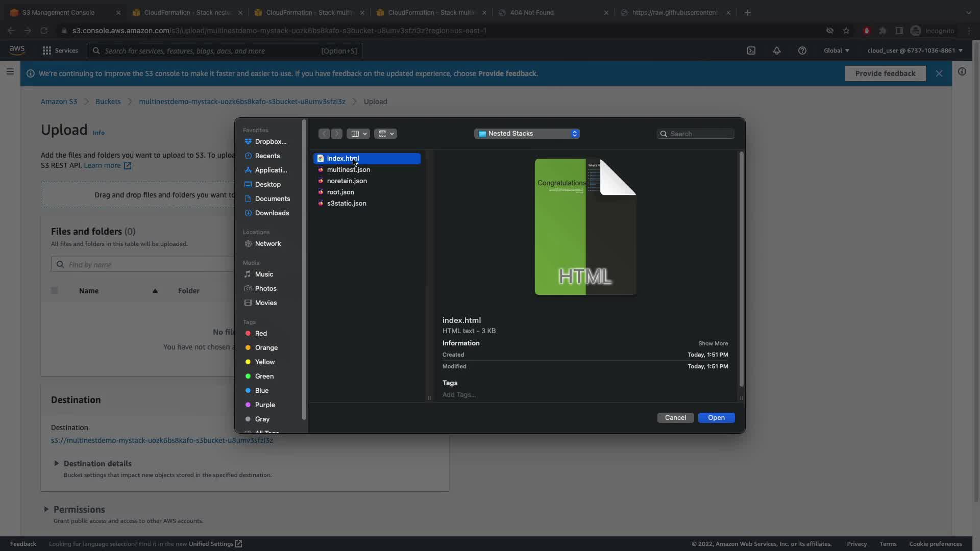Screen dimensions: 980x551
Task: Click the Buckets breadcrumb link
Action: click(x=108, y=102)
